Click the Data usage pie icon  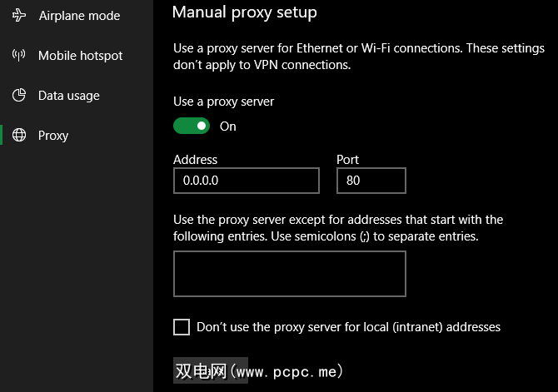[19, 96]
